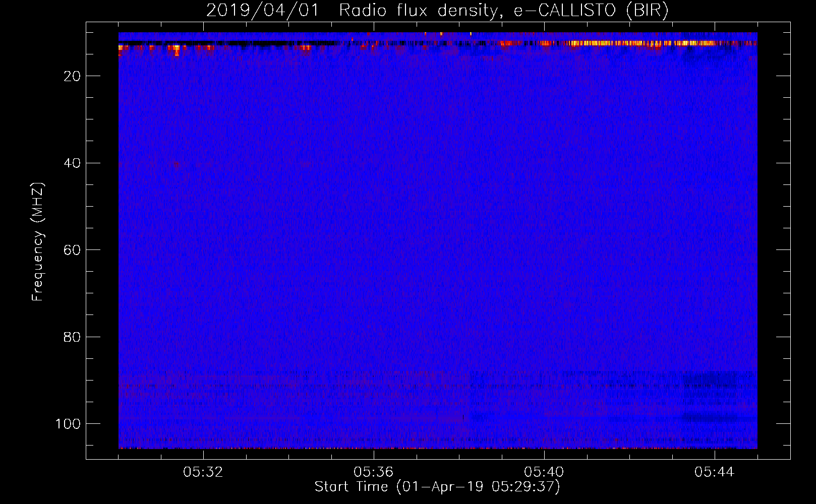Click the 05:36 time tick label
Screen dimensions: 816x504
(x=374, y=472)
